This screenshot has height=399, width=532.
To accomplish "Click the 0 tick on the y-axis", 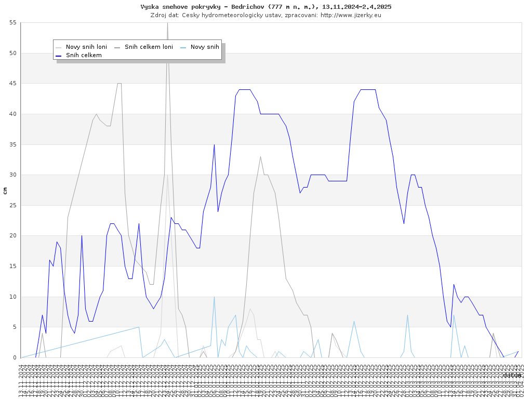I will [15, 357].
